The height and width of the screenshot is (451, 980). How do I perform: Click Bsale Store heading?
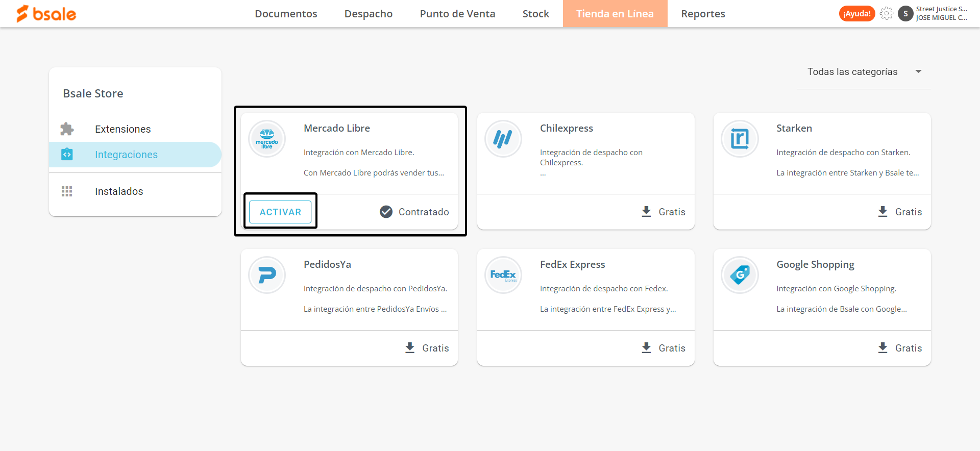[x=93, y=93]
